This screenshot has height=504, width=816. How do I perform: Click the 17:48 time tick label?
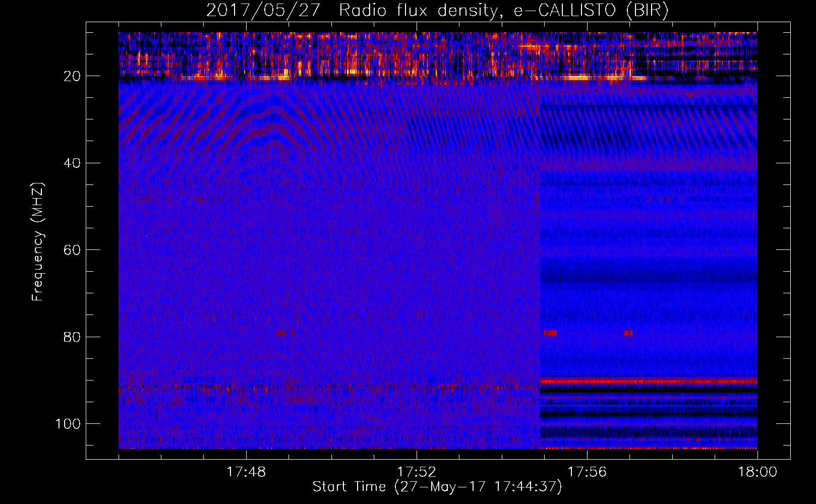click(246, 472)
